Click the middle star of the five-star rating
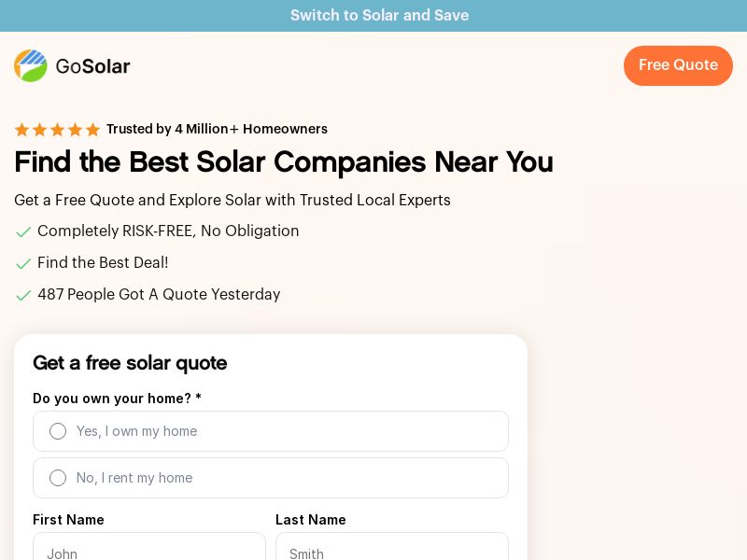 point(57,130)
